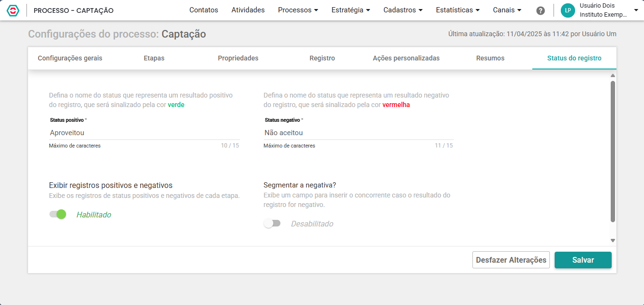Image resolution: width=644 pixels, height=305 pixels.
Task: Click the Última atualização timestamp text
Action: (532, 34)
